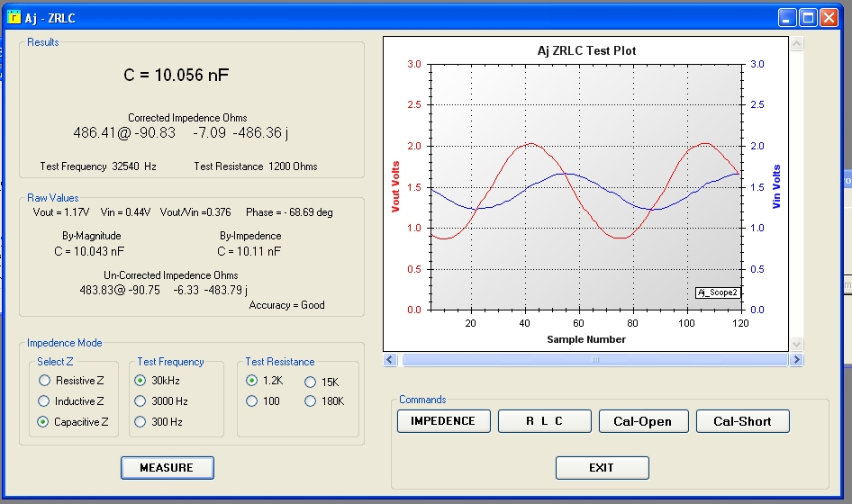
Task: Click the Vout Volts axis label
Action: 395,186
